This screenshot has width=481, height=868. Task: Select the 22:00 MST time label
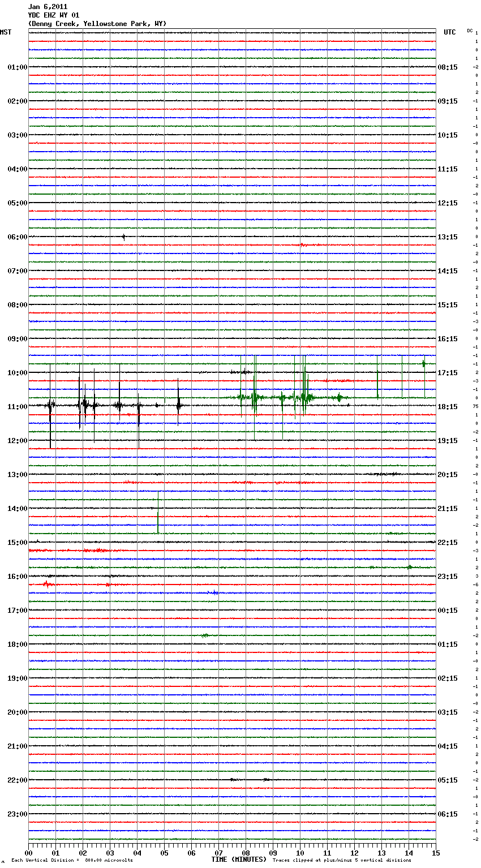18,780
